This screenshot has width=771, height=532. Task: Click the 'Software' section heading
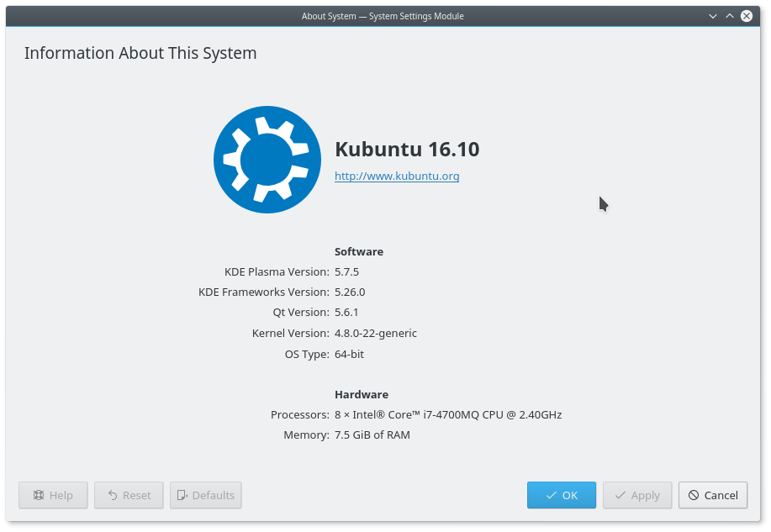[359, 252]
